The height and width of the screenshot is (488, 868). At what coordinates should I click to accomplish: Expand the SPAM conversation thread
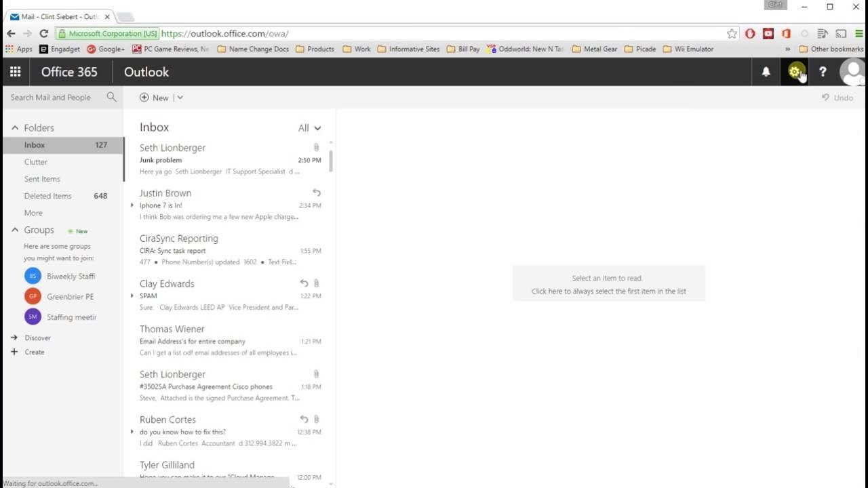point(132,296)
